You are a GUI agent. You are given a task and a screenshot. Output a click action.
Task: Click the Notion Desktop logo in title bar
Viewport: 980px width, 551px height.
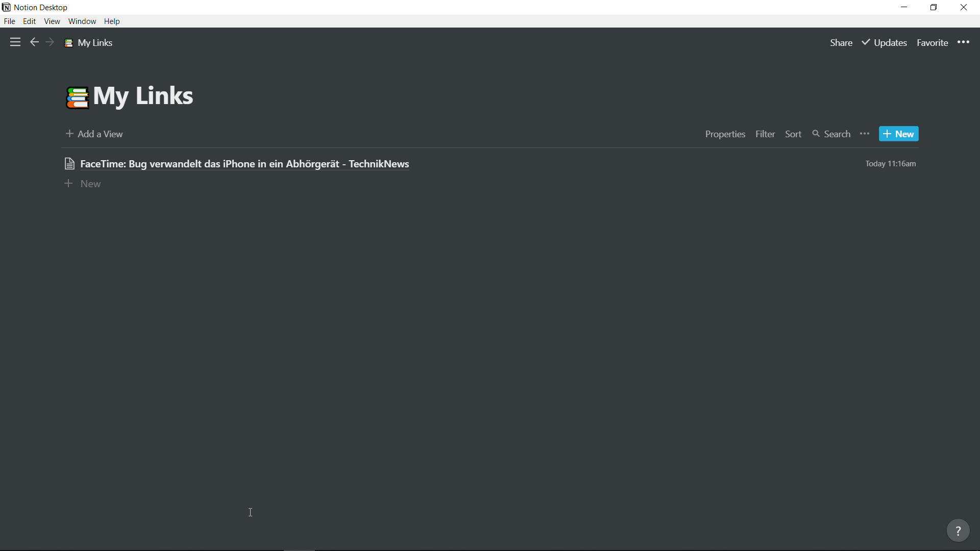tap(6, 7)
